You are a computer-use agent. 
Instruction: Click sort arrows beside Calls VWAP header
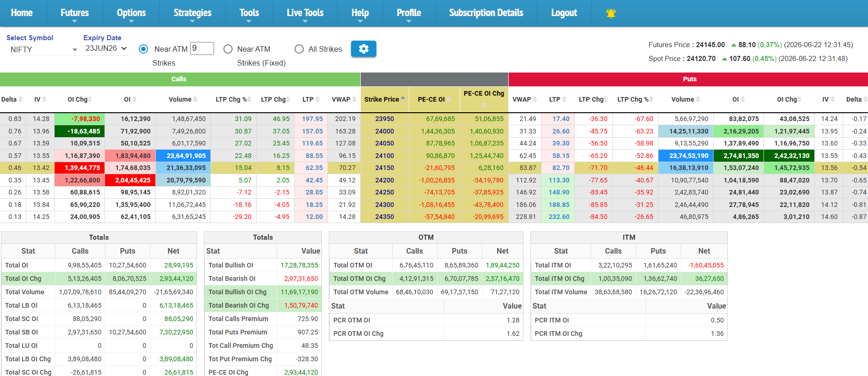point(354,99)
